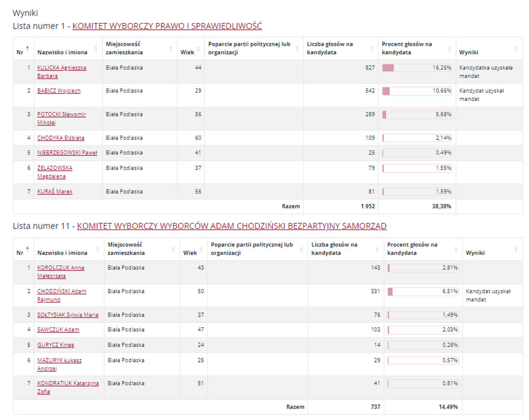
Task: Sort the Lista numer 1 table by Nr
Action: pyautogui.click(x=27, y=48)
